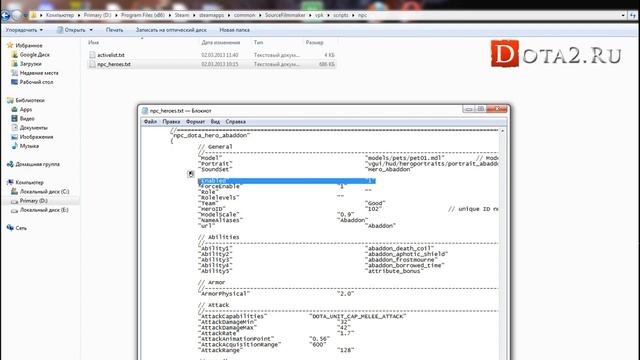The height and width of the screenshot is (360, 640).
Task: Click the Primary (D:) drive icon in sidebar
Action: point(15,201)
